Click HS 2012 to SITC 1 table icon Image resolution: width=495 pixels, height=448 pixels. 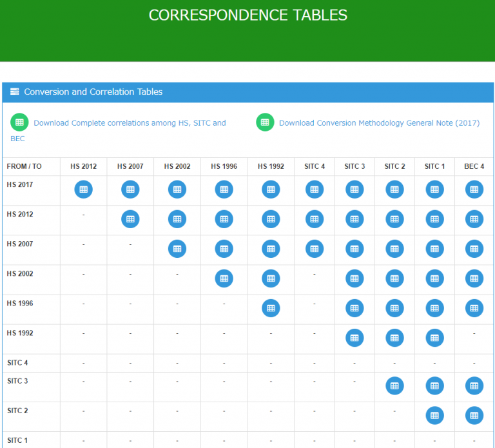click(434, 219)
